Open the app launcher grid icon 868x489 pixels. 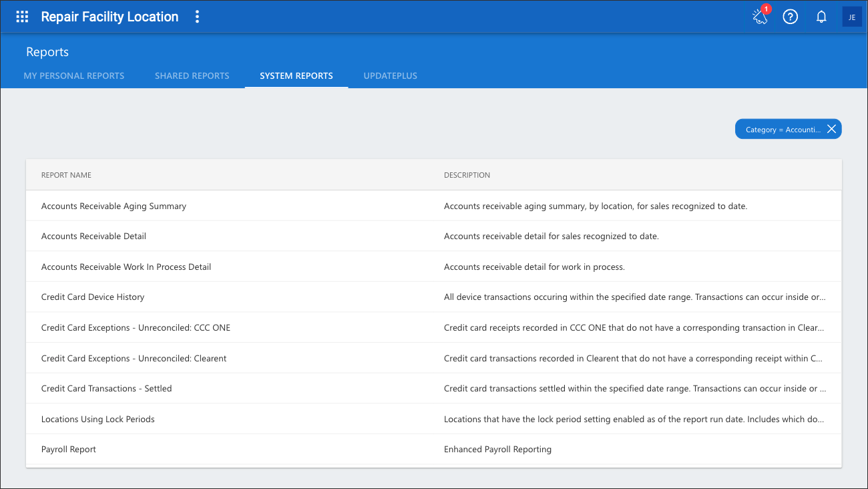click(22, 17)
